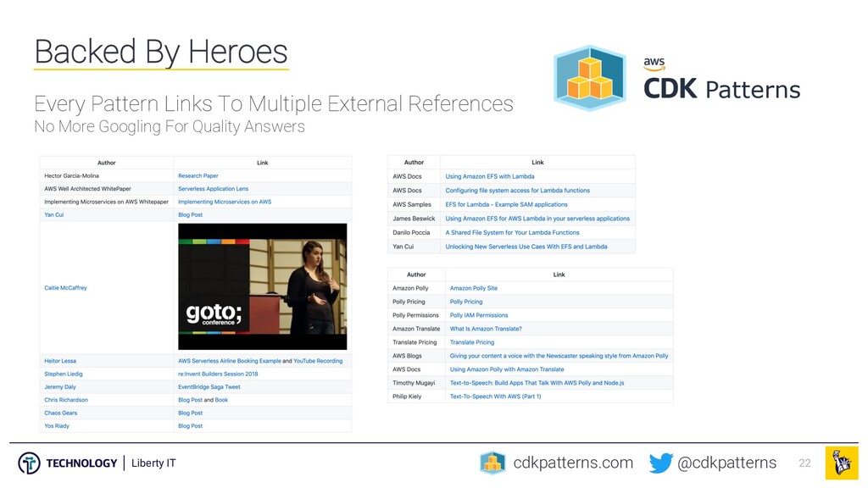Click the Yos Riady author link
Image resolution: width=868 pixels, height=488 pixels.
click(57, 426)
